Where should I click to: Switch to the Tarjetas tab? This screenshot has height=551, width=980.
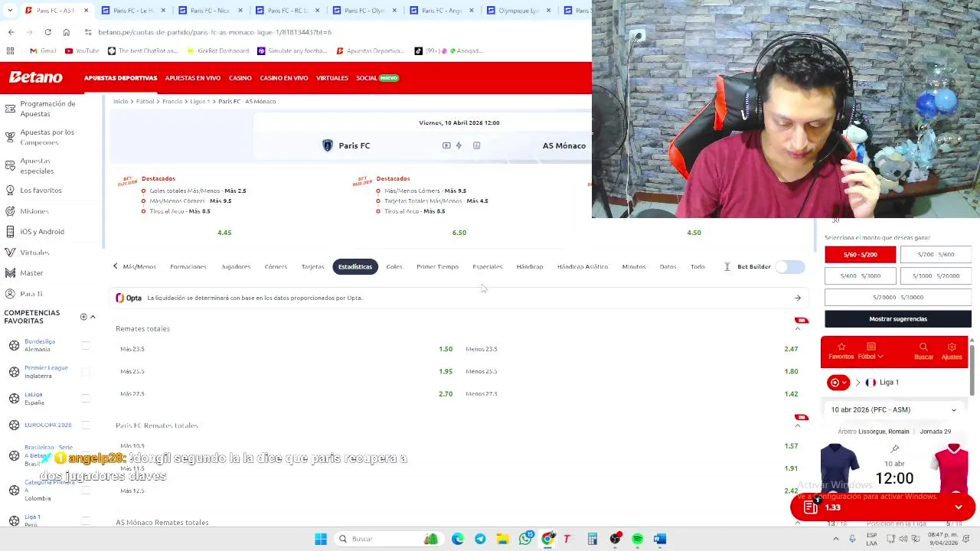(312, 266)
